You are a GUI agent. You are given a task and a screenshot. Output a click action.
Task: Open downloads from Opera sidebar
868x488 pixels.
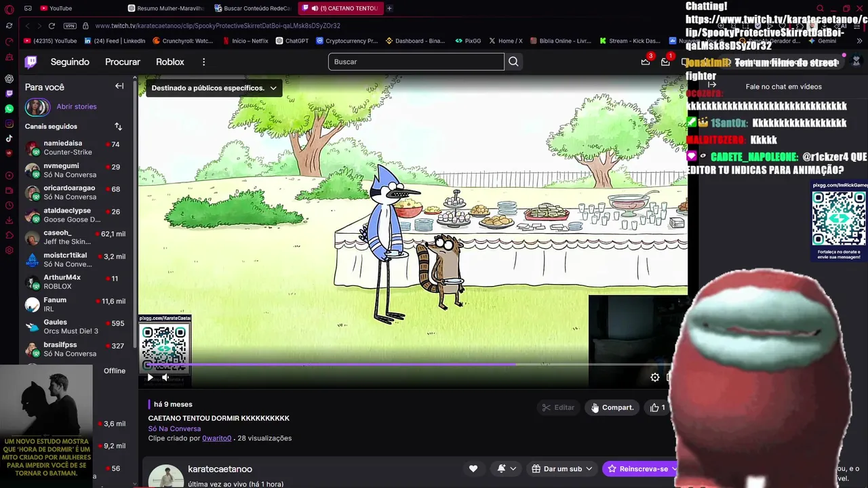[x=9, y=220]
